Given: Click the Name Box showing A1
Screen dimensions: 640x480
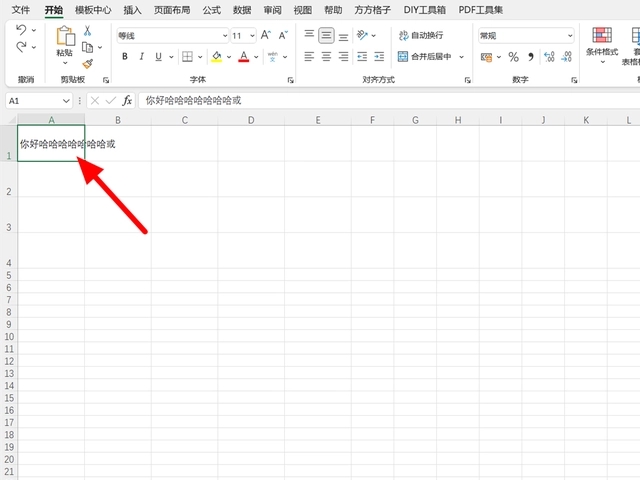Looking at the screenshot, I should click(x=39, y=100).
